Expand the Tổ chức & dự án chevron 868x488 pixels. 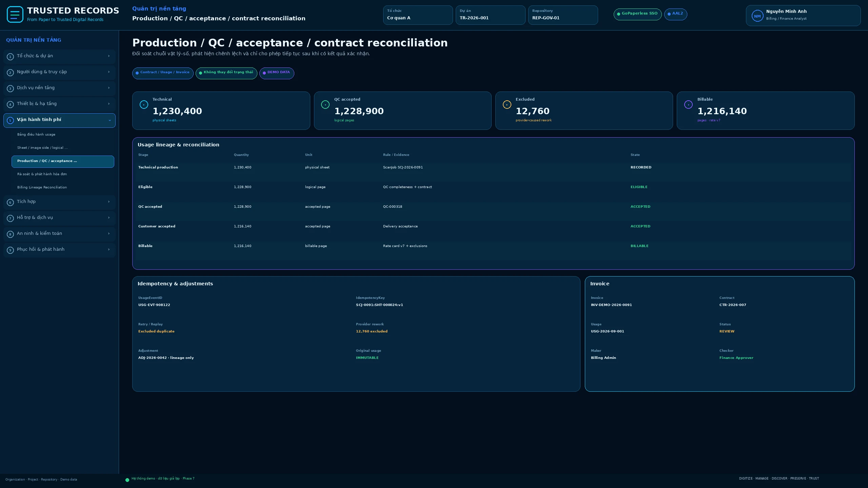[109, 56]
